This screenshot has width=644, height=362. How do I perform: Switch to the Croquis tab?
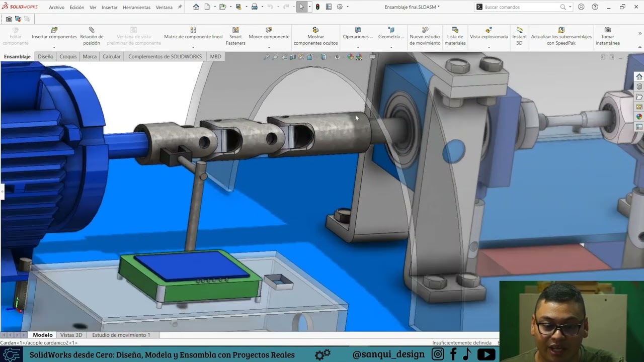tap(68, 56)
